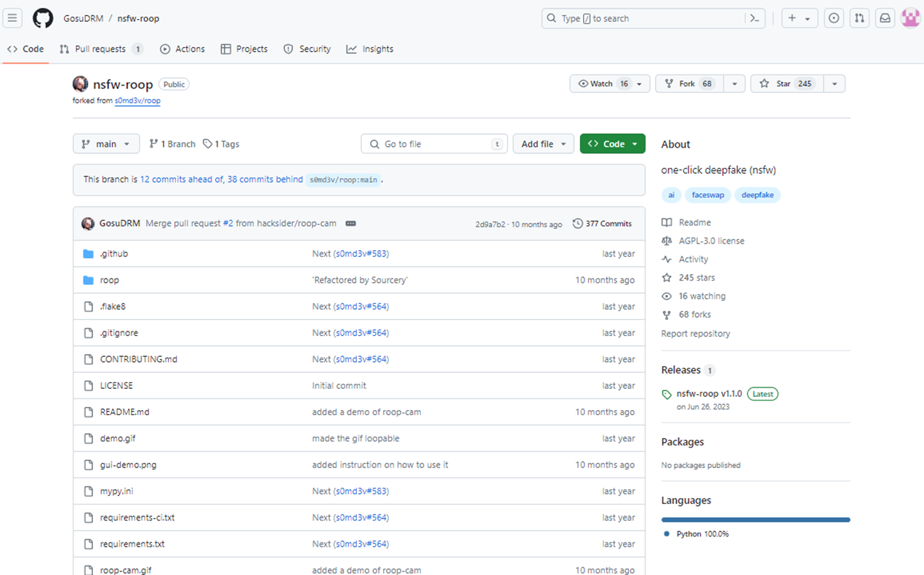Open the green Code dropdown
The width and height of the screenshot is (924, 575).
click(x=612, y=144)
